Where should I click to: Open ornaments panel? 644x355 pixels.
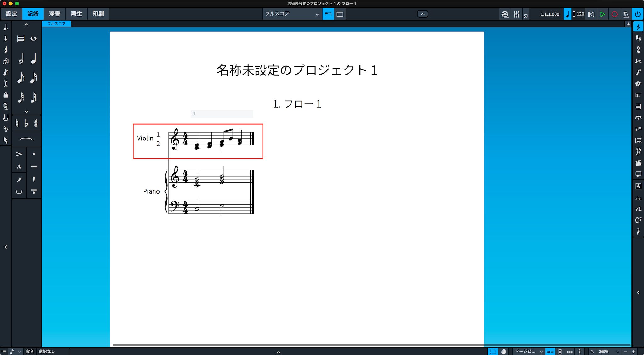638,84
